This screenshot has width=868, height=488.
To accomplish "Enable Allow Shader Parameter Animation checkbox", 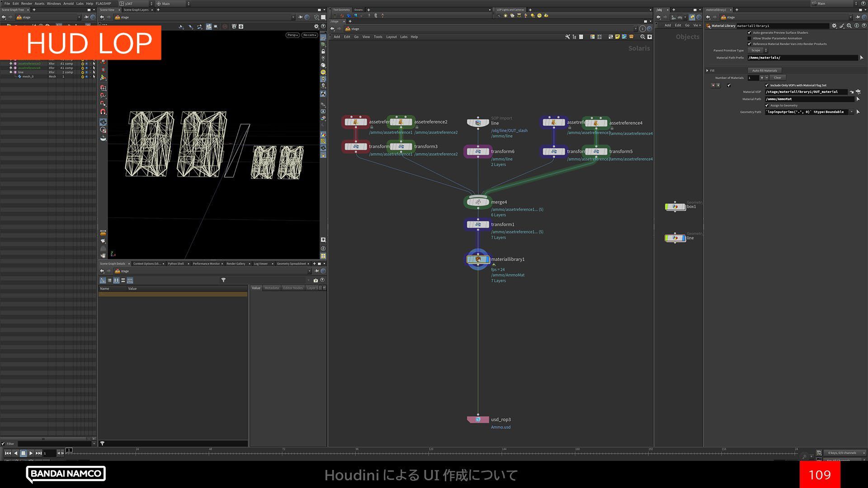I will 750,38.
